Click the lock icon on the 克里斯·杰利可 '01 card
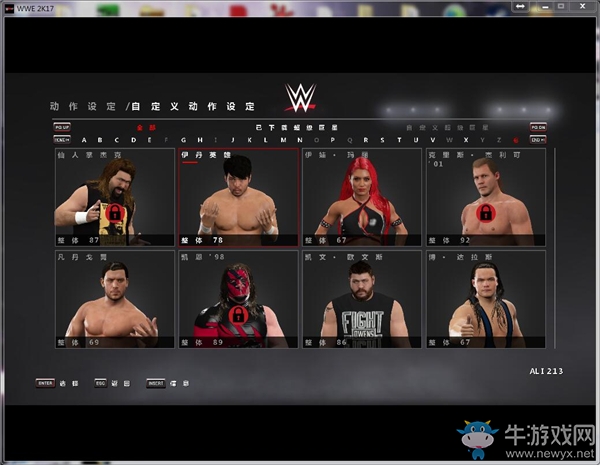Image resolution: width=600 pixels, height=465 pixels. [486, 212]
